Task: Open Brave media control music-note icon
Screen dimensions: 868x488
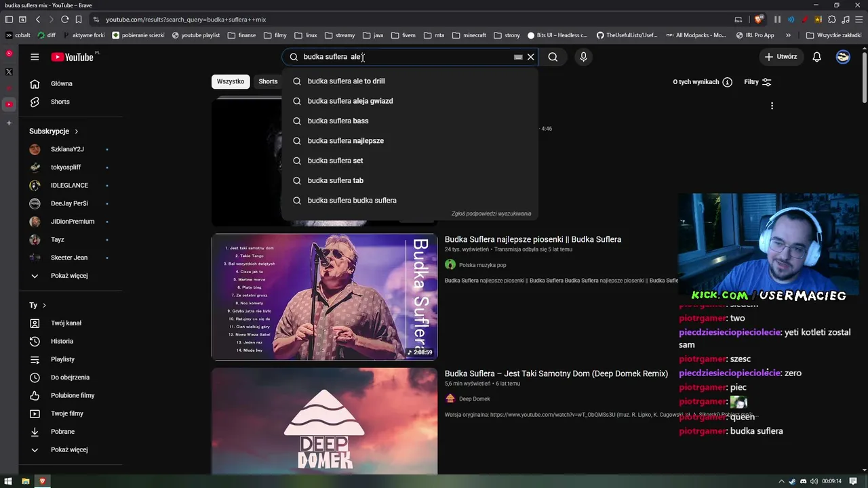Action: [845, 20]
